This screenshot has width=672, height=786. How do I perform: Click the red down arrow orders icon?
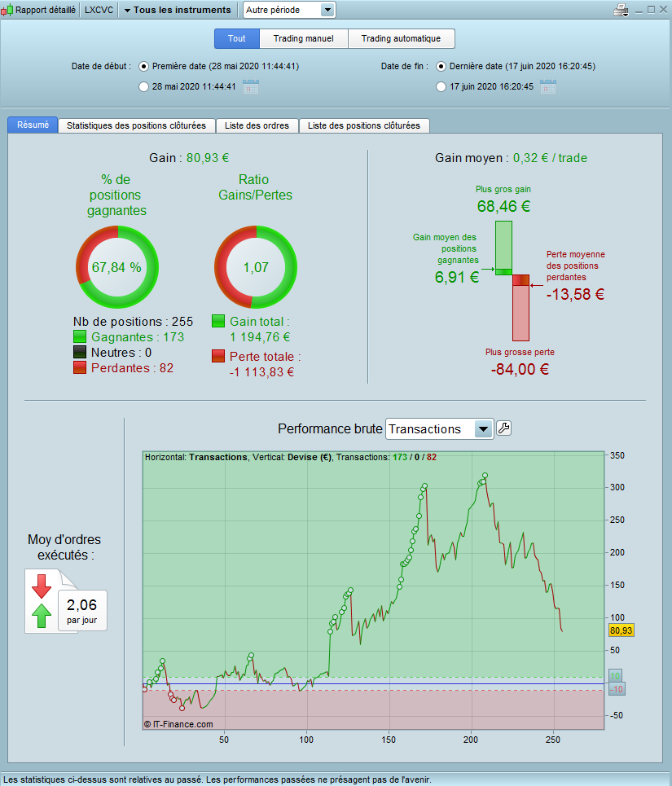(42, 586)
